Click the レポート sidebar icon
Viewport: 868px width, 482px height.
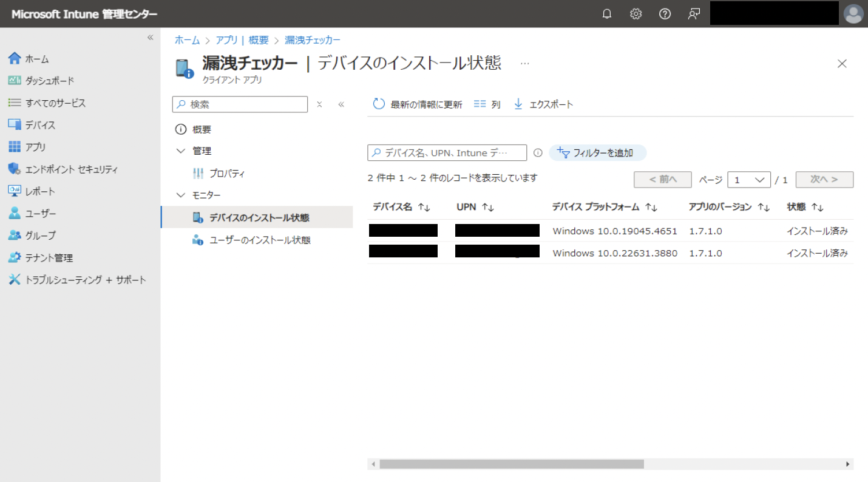click(x=15, y=191)
